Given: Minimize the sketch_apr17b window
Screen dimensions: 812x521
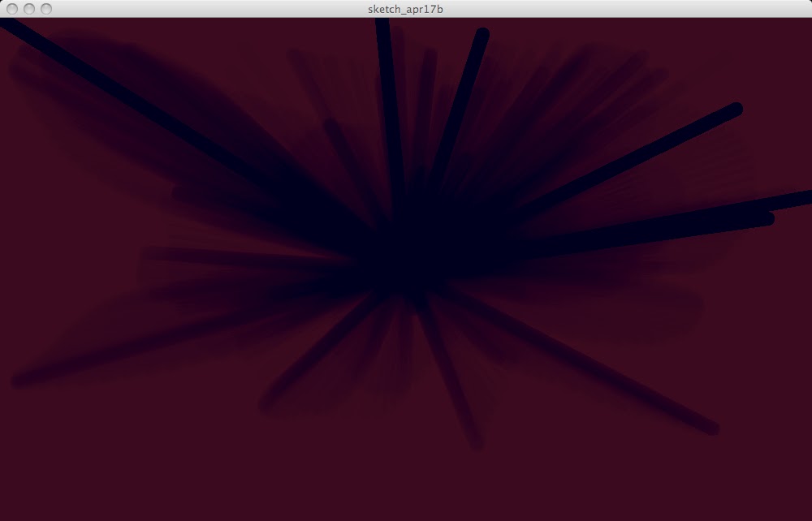Looking at the screenshot, I should pos(29,9).
